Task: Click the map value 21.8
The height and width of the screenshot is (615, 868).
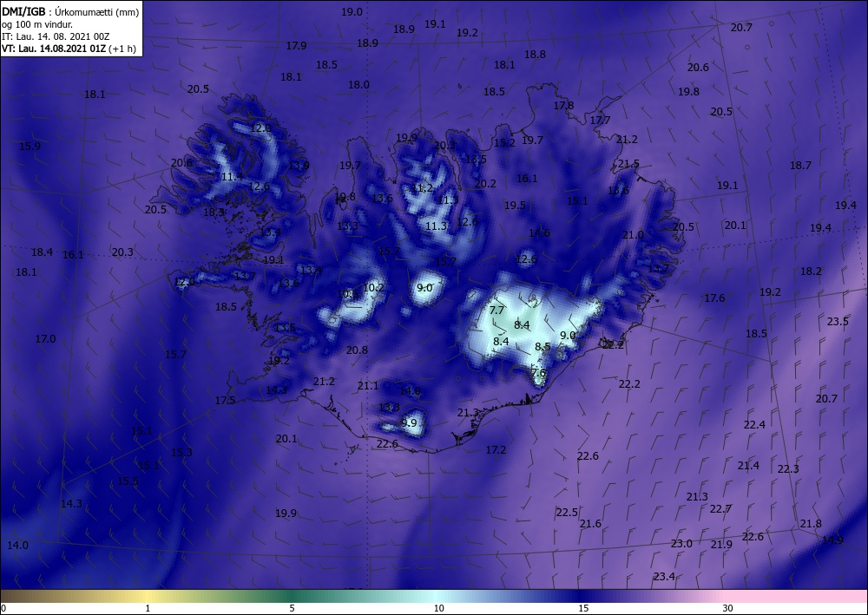Action: pos(811,524)
